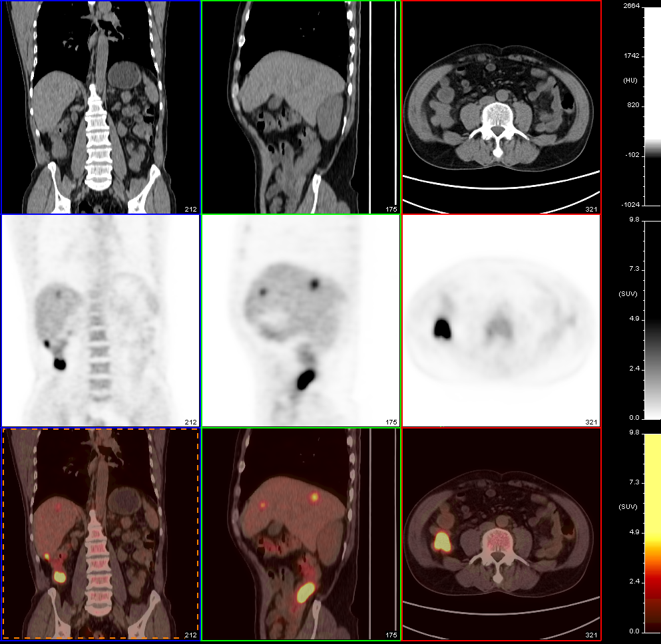Click the PET grayscale SUV color bar

point(652,320)
